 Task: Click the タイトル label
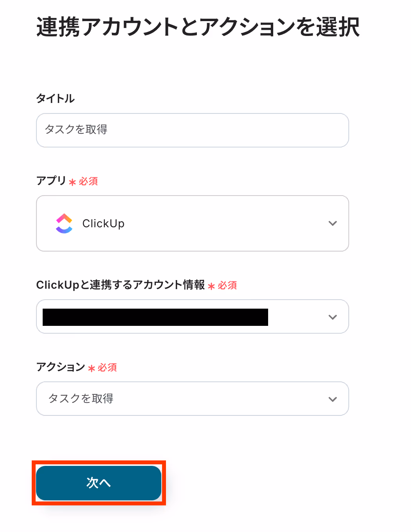click(56, 98)
